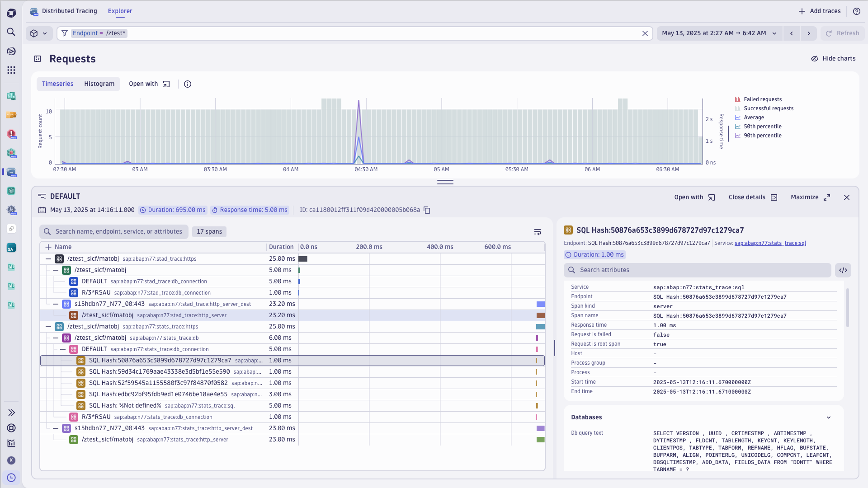This screenshot has width=868, height=488.
Task: Switch to the Histogram tab
Action: tap(99, 84)
